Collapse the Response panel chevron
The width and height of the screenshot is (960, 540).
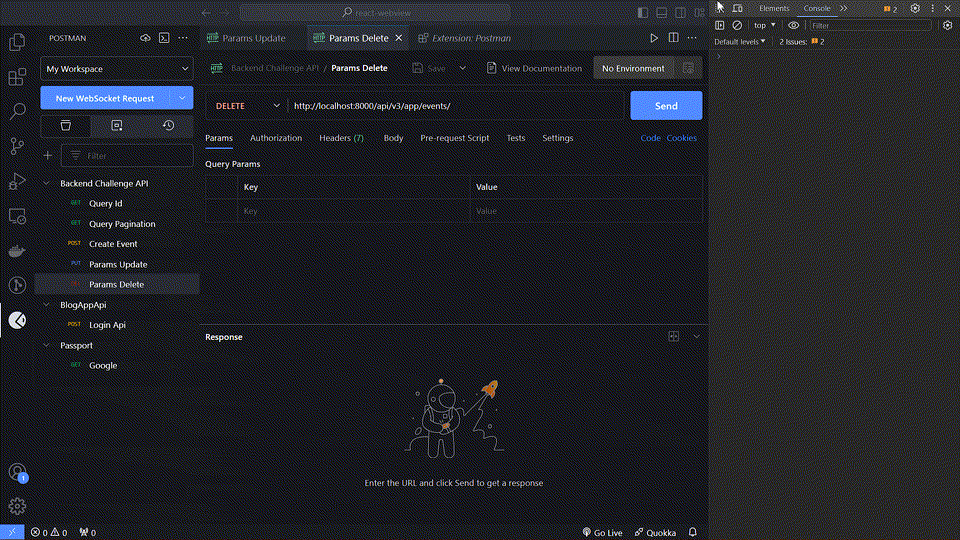(697, 336)
